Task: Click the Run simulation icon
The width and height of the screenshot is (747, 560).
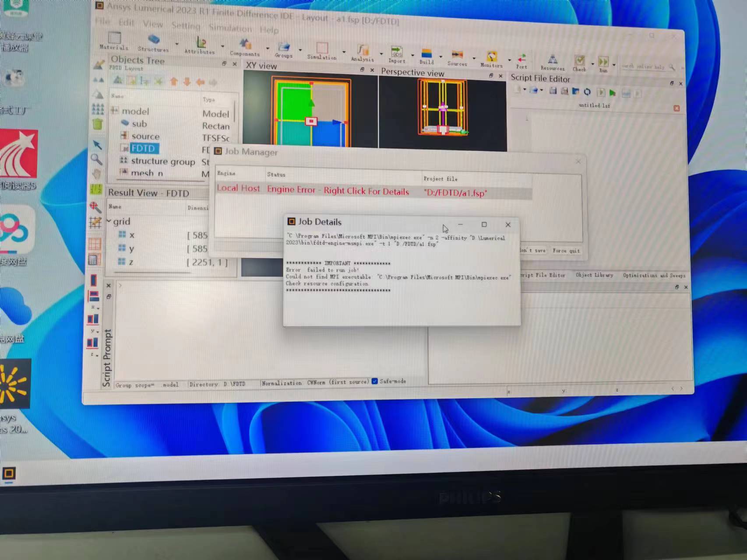Action: tap(603, 62)
